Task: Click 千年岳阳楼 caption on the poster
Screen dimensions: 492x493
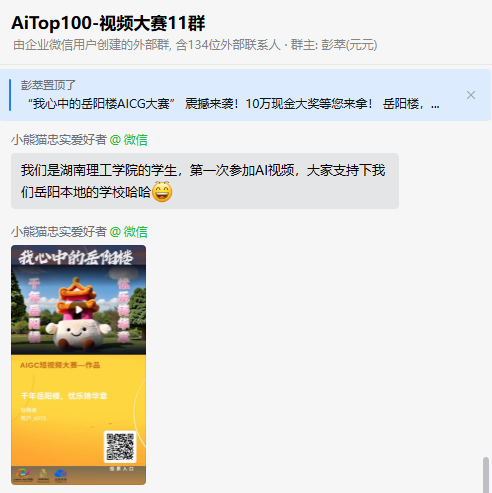Action: tap(64, 396)
